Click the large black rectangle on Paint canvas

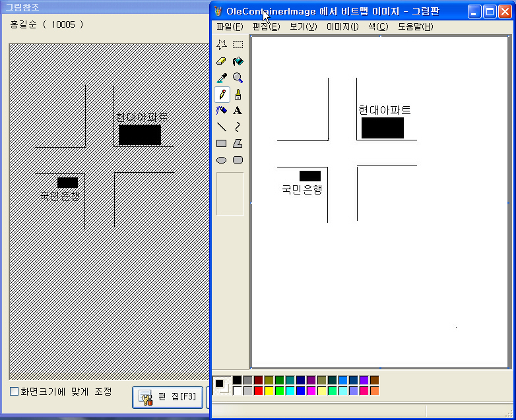coord(383,128)
